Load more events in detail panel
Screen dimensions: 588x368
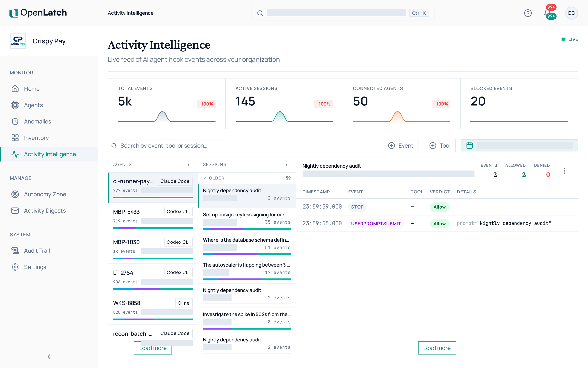pos(437,348)
